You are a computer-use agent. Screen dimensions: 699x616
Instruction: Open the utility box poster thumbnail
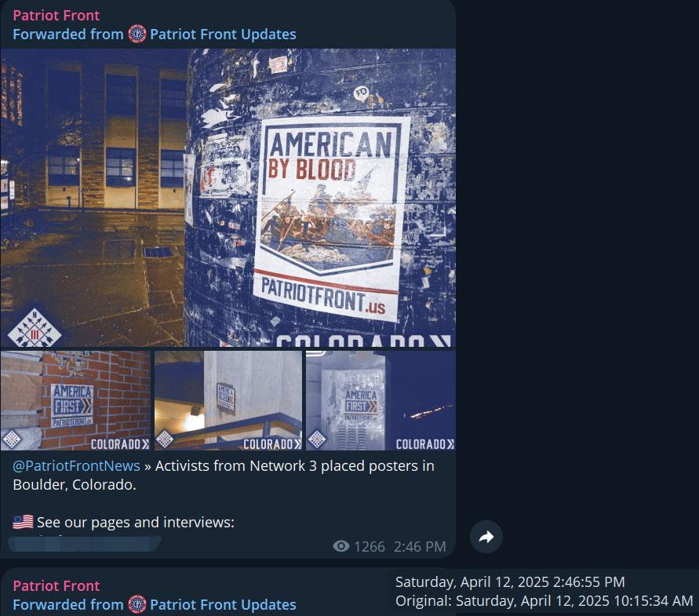[380, 400]
